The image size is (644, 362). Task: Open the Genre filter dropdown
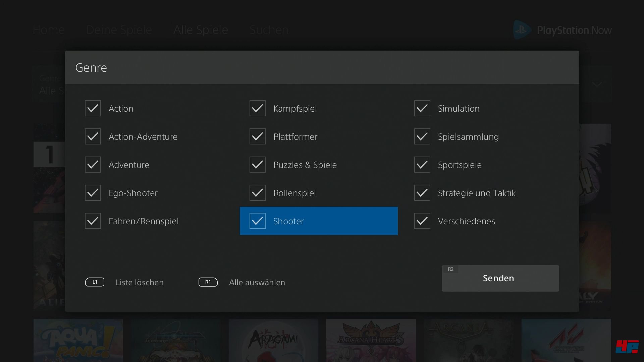point(50,84)
